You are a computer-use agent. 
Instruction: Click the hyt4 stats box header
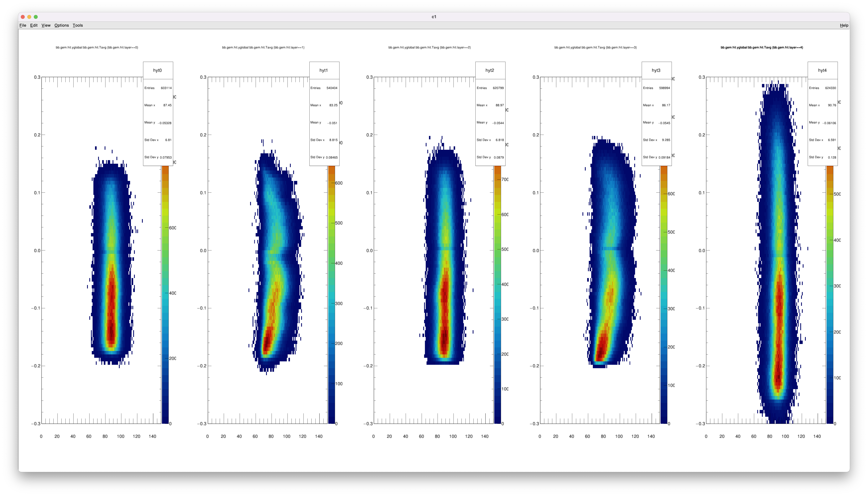click(x=822, y=70)
